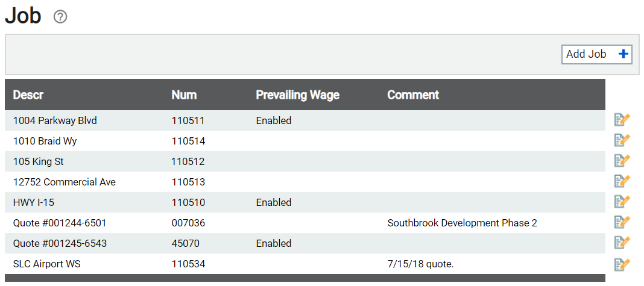The image size is (644, 286).
Task: Edit the Quote #001244-6501 job
Action: coord(622,222)
